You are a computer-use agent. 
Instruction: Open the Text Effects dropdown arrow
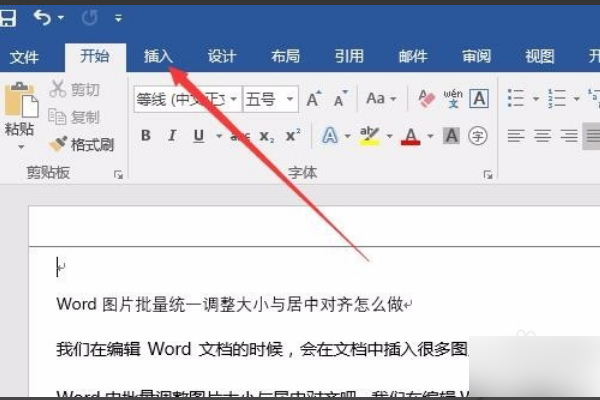(347, 136)
